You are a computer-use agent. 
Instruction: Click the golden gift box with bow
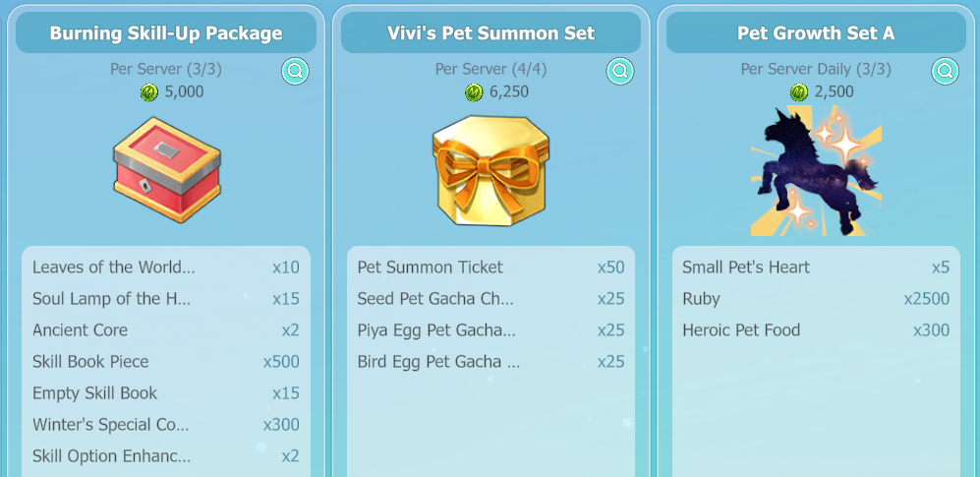[490, 170]
